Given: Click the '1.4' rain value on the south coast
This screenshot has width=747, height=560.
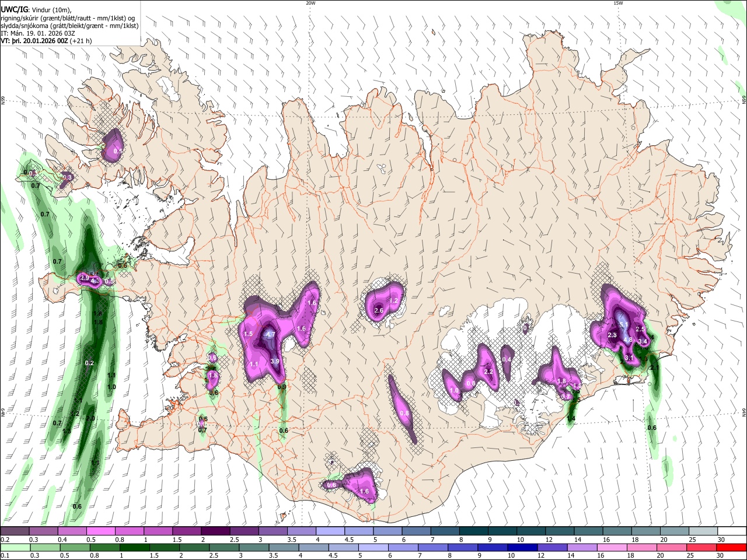Looking at the screenshot, I should coord(571,418).
